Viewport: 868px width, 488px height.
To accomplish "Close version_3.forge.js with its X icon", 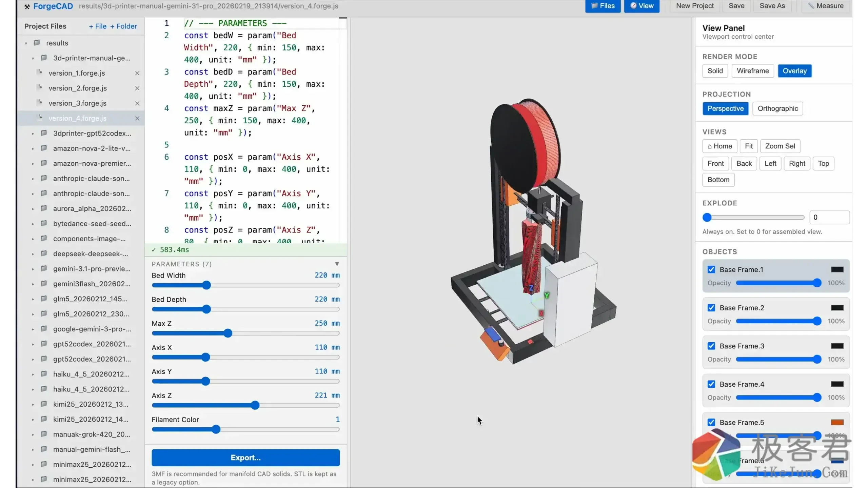I will click(137, 103).
